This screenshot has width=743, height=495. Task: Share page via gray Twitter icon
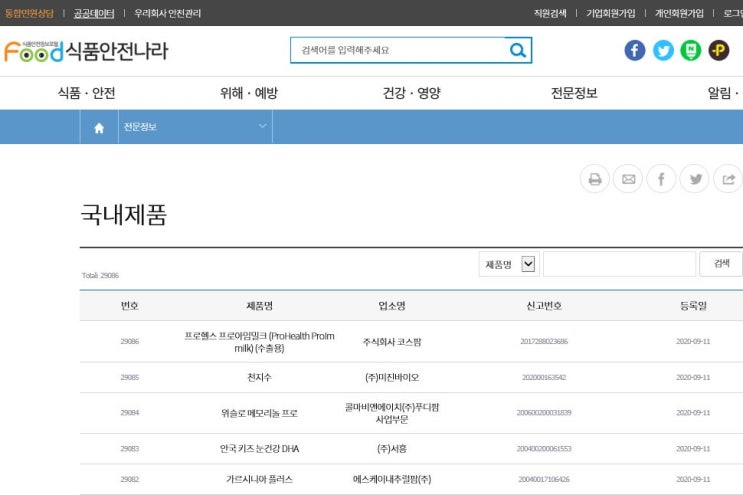pos(695,179)
